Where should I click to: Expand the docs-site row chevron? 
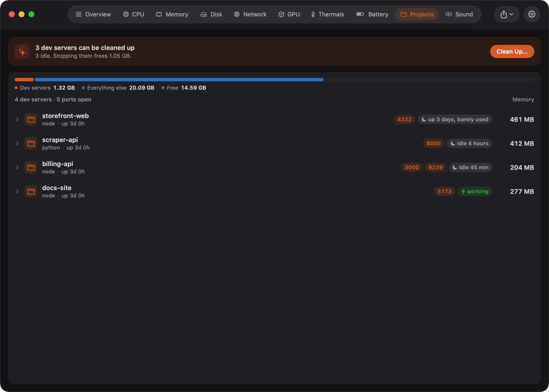click(x=17, y=191)
